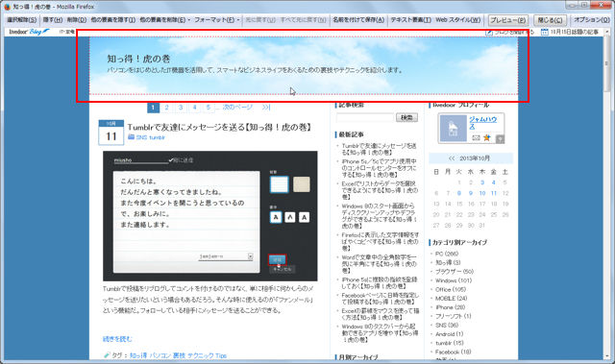Screen dimensions: 615x364
Task: Click the プレビュー(P) button
Action: tap(508, 20)
